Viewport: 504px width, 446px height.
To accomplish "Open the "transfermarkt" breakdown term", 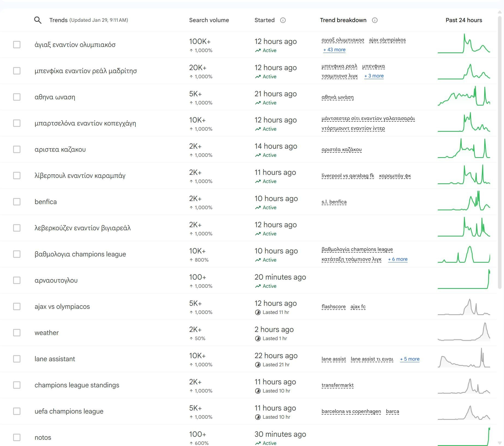I will pyautogui.click(x=337, y=385).
